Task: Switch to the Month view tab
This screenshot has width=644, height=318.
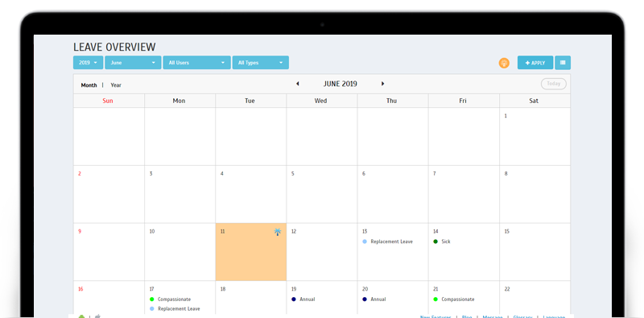Action: 89,85
